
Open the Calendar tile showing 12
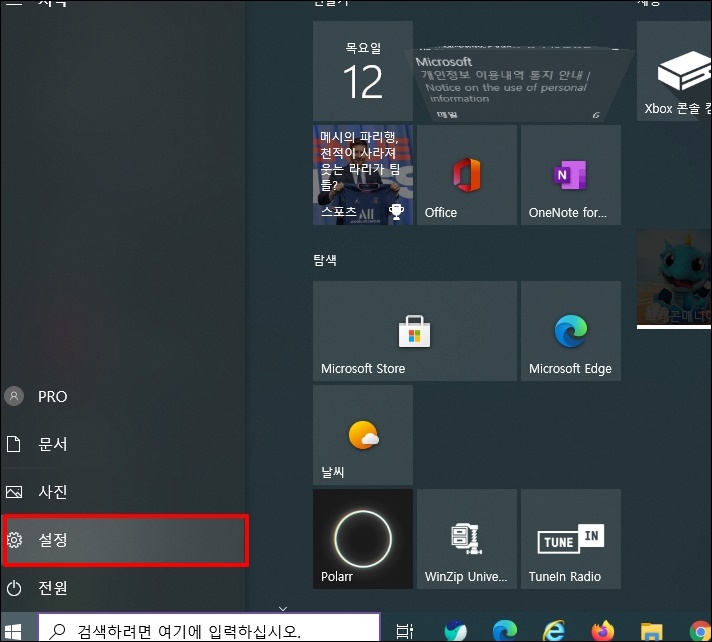363,71
